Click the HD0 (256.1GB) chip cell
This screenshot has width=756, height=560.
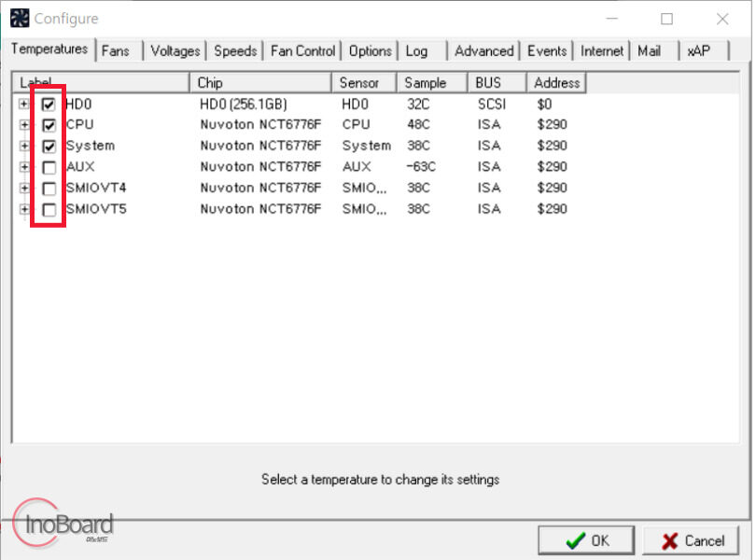pos(244,105)
